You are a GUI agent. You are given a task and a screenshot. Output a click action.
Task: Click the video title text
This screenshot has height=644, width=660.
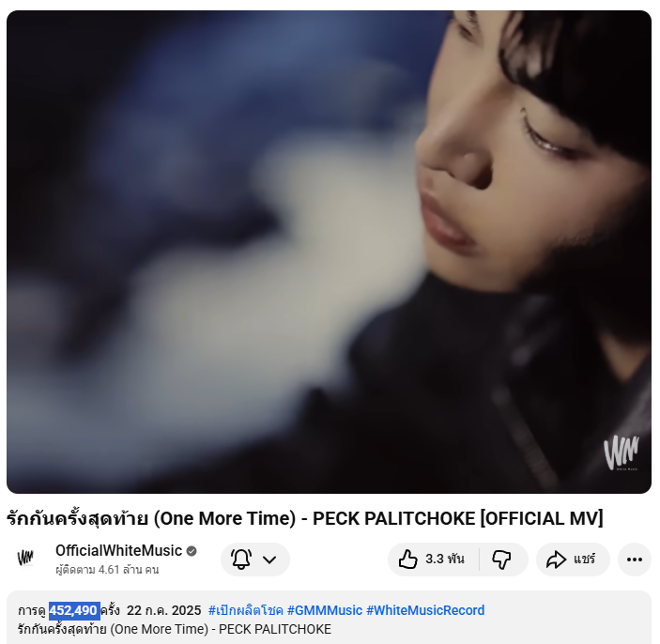[x=305, y=518]
